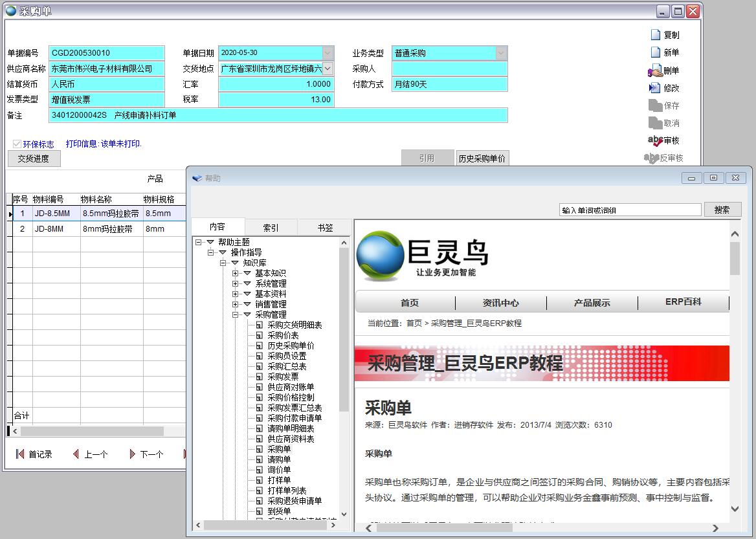Image resolution: width=756 pixels, height=539 pixels.
Task: Expand the 基本知识 tree node
Action: (x=236, y=274)
